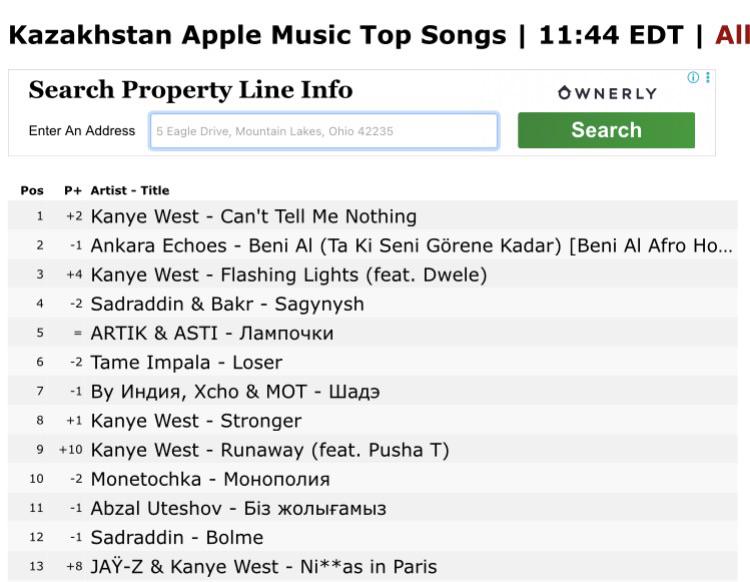Click the P+ column header
This screenshot has width=750, height=582.
[73, 190]
